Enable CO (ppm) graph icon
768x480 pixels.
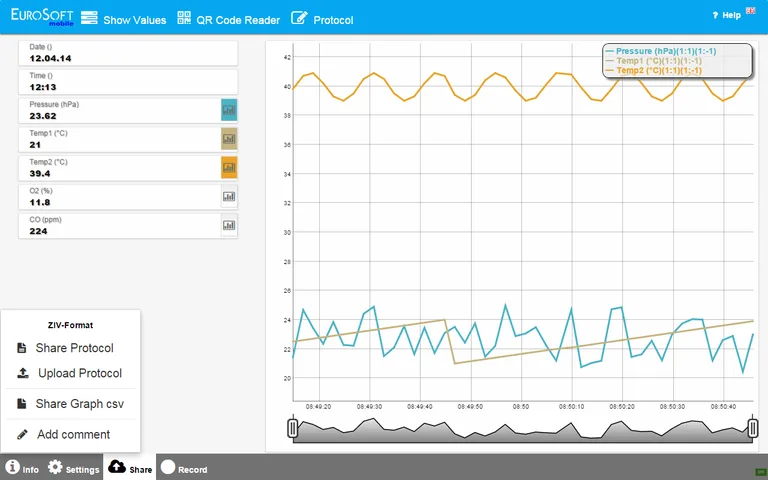point(229,226)
